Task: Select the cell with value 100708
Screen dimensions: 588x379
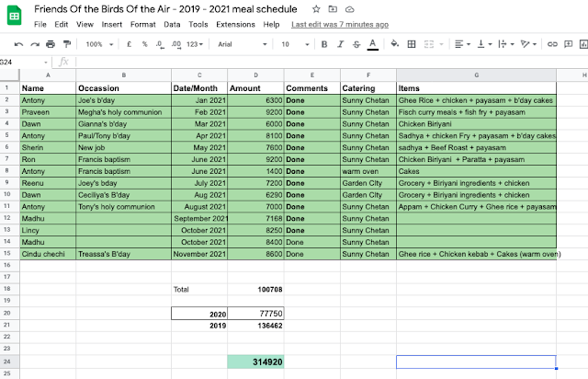Action: pyautogui.click(x=255, y=289)
